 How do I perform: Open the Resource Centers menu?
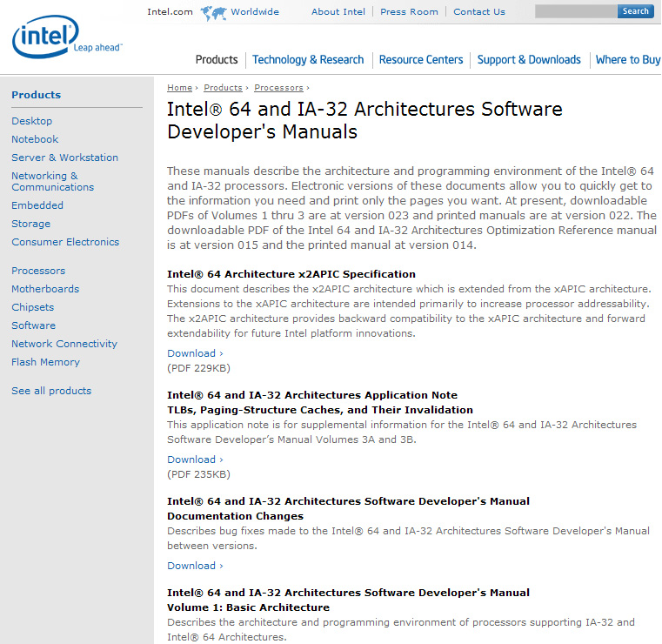coord(421,60)
